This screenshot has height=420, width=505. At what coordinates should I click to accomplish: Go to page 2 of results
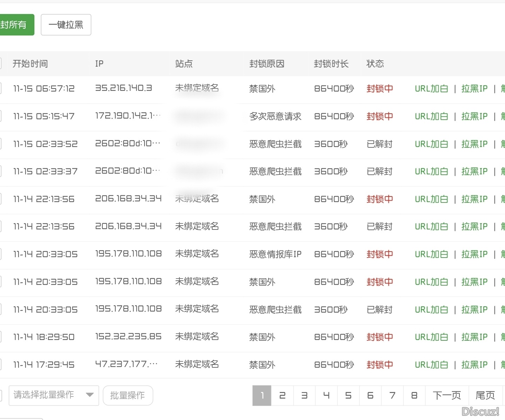(282, 395)
